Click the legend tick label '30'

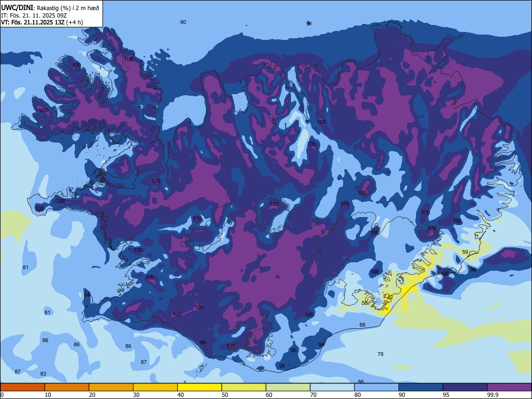click(136, 395)
